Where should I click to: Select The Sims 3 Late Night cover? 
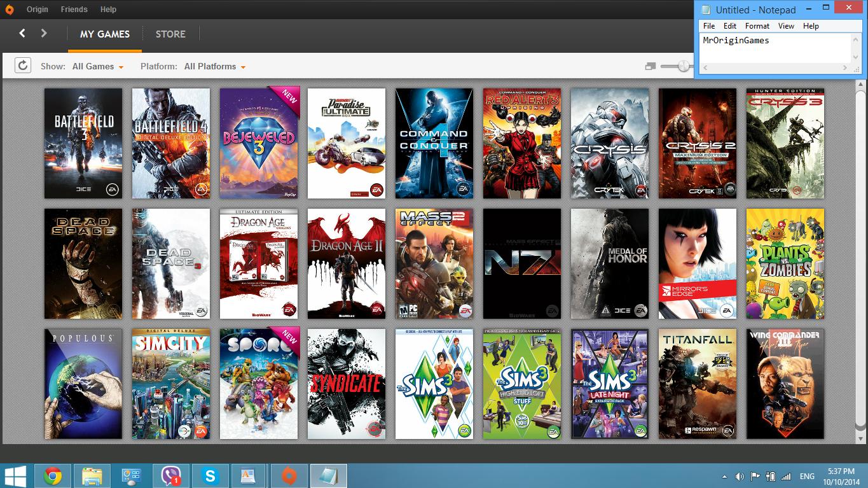(610, 384)
